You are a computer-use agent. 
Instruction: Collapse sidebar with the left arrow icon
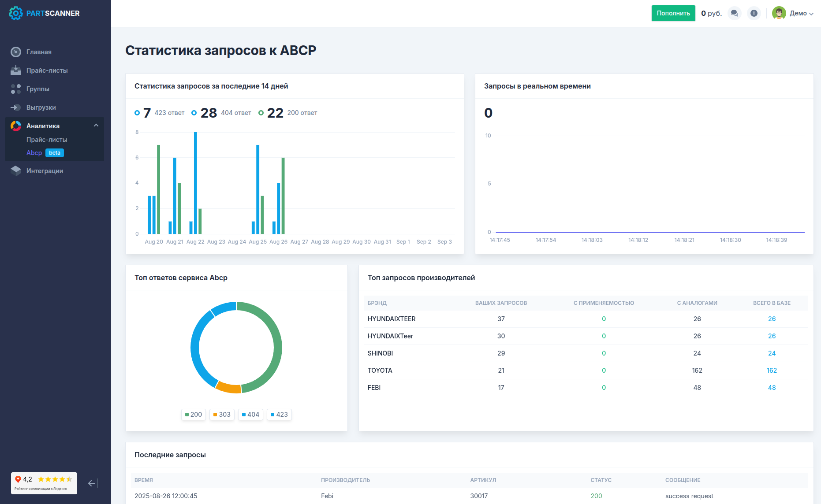tap(93, 483)
